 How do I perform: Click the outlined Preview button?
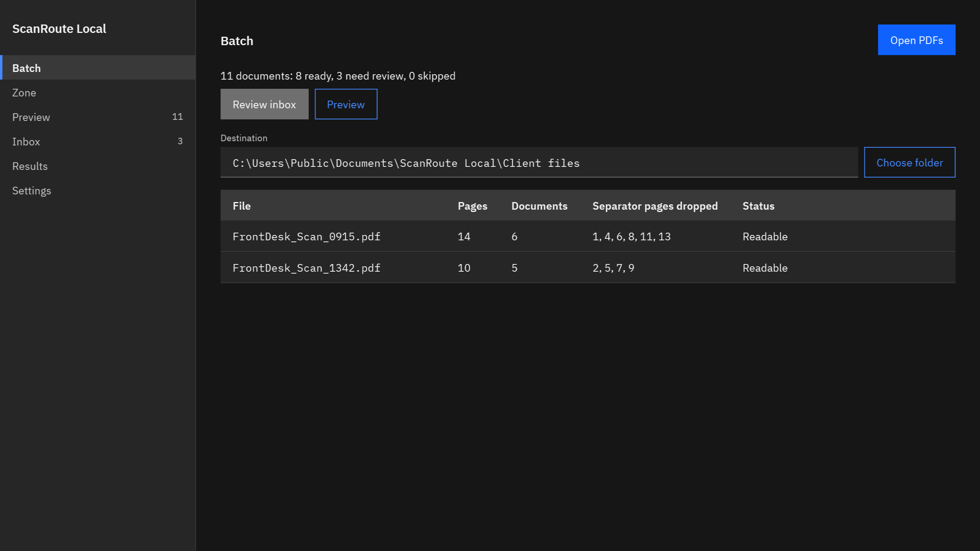click(346, 104)
